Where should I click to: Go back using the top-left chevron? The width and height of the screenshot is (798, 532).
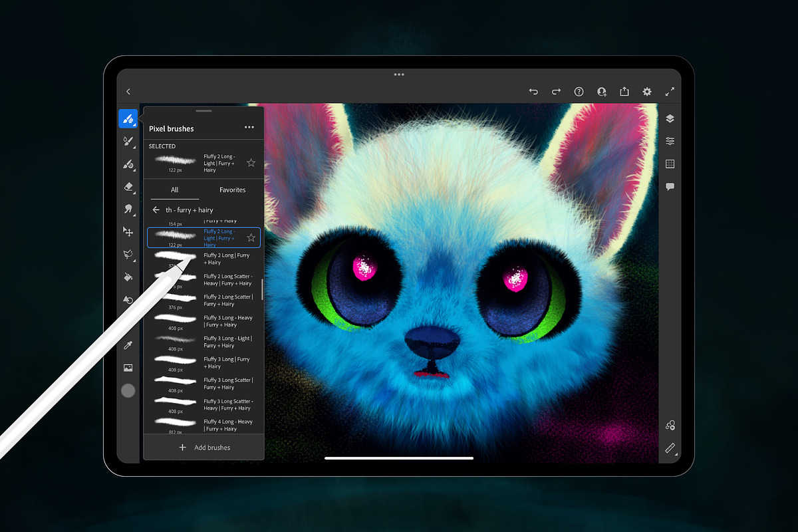coord(128,92)
